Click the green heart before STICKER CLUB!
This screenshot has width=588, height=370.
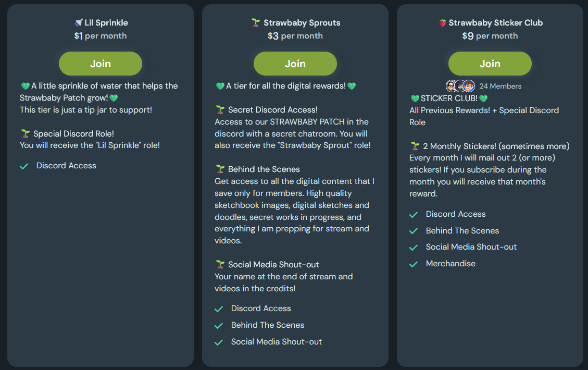coord(415,98)
